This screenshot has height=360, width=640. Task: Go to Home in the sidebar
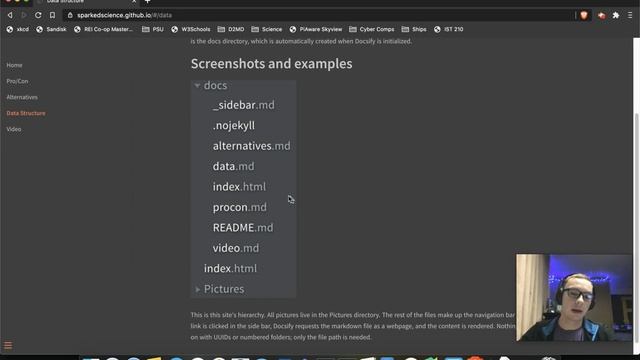coord(14,65)
